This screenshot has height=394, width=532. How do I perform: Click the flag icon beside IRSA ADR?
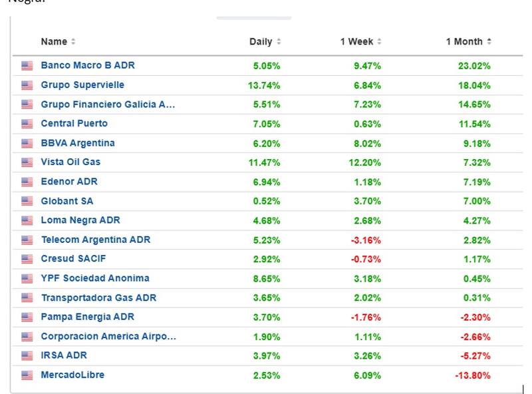(x=27, y=356)
